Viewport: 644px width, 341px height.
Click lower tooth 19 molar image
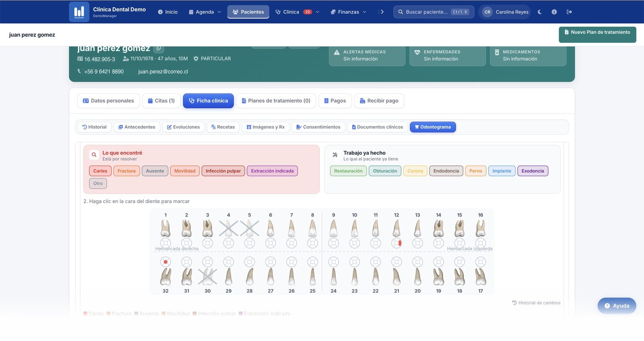[x=438, y=277]
